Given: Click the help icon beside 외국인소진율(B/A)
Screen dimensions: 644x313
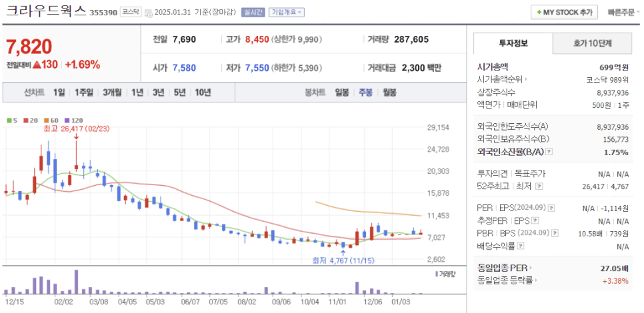Looking at the screenshot, I should coord(549,153).
